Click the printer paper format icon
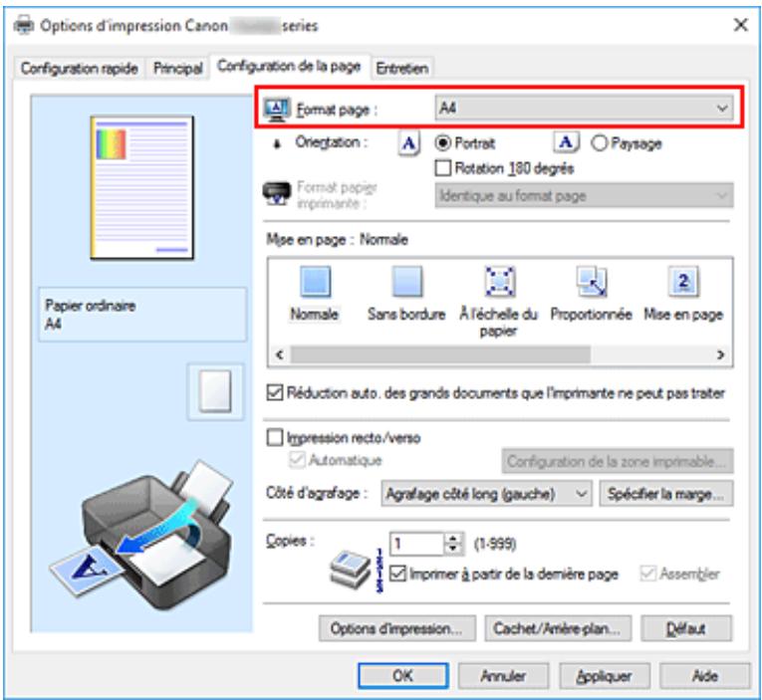The width and height of the screenshot is (762, 700). (277, 194)
